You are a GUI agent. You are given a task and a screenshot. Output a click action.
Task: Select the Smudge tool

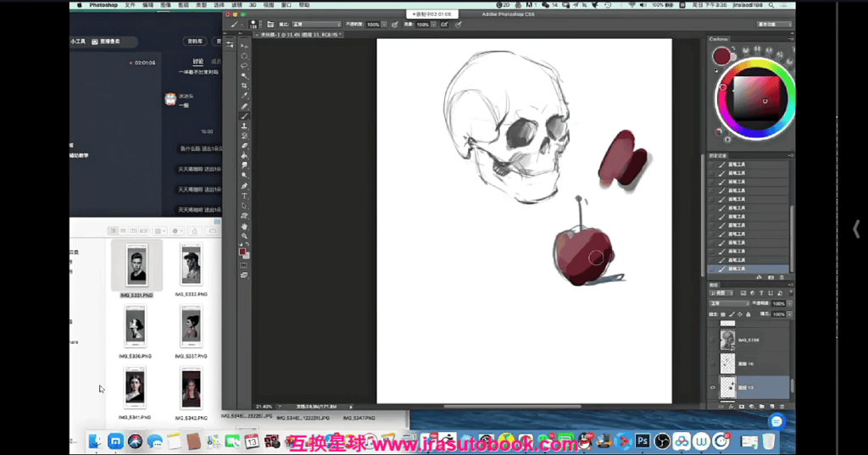click(244, 165)
